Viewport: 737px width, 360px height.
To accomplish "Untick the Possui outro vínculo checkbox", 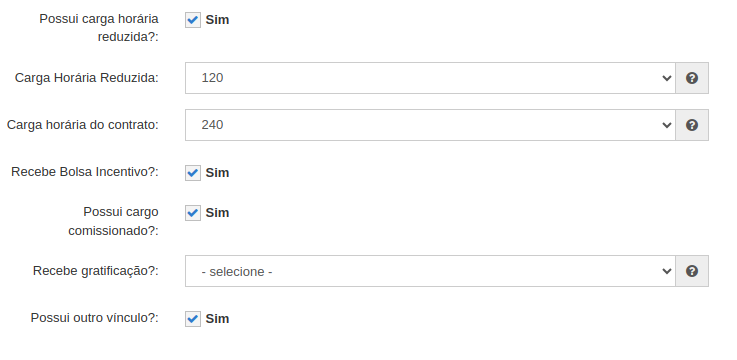I will click(x=193, y=319).
